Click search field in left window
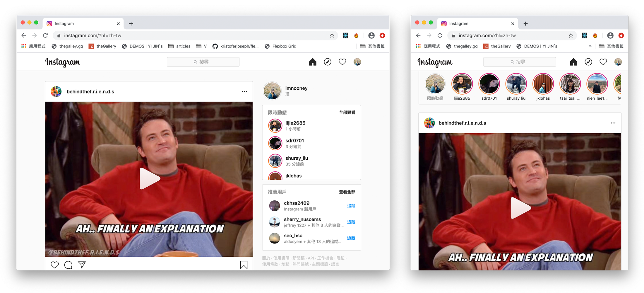Viewport: 644px width, 293px height. click(203, 62)
